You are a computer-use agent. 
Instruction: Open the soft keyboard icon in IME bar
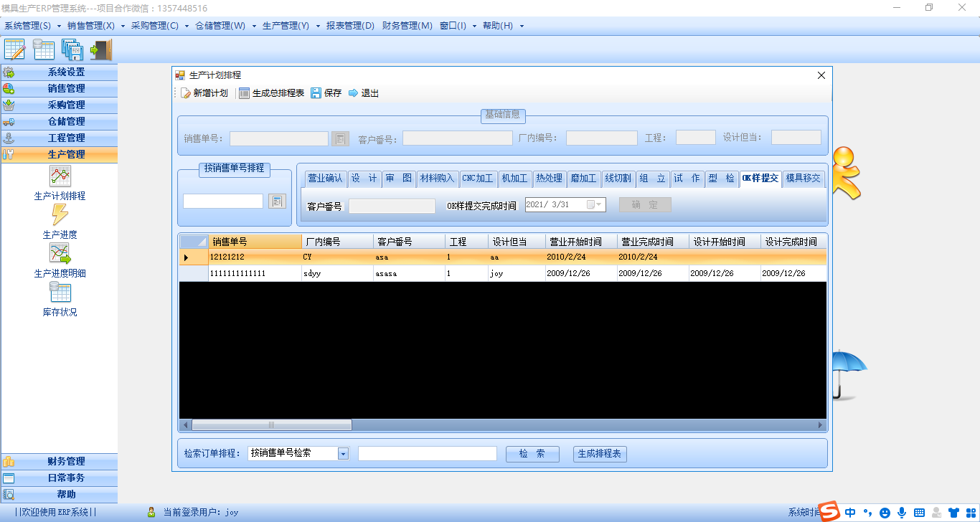point(919,513)
